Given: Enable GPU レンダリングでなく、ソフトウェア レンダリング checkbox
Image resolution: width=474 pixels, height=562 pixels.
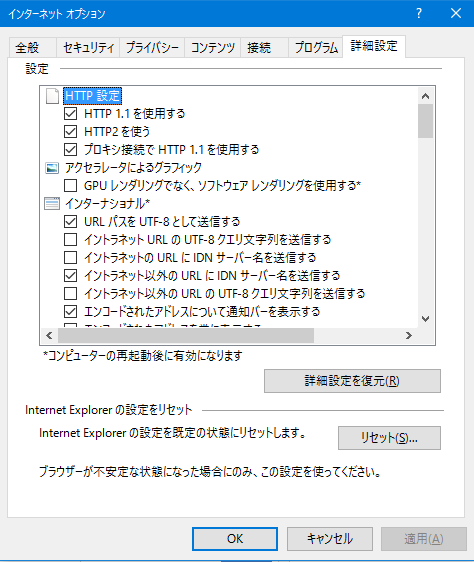Looking at the screenshot, I should click(70, 186).
